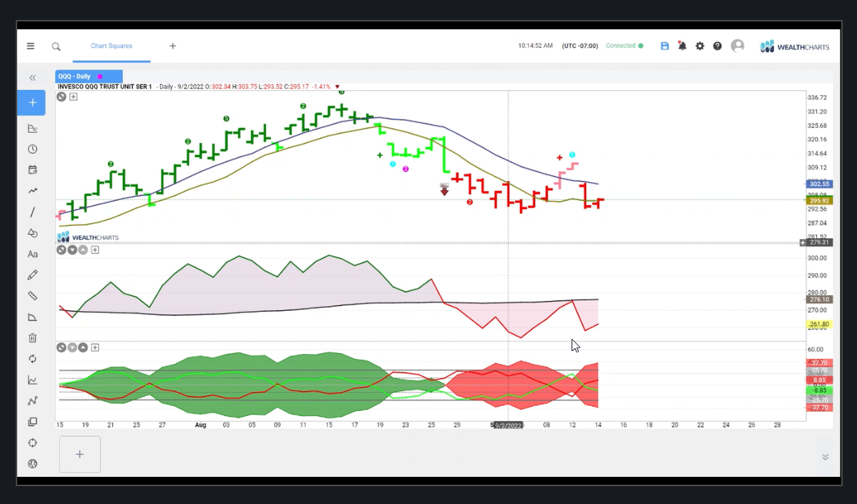Expand the bottom pane plus box
Viewport: 857px width, 504px height.
pyautogui.click(x=95, y=347)
